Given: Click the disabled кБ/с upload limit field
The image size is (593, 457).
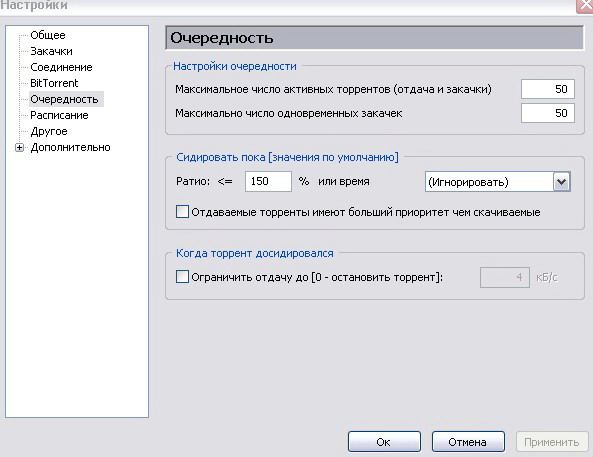Looking at the screenshot, I should 505,277.
